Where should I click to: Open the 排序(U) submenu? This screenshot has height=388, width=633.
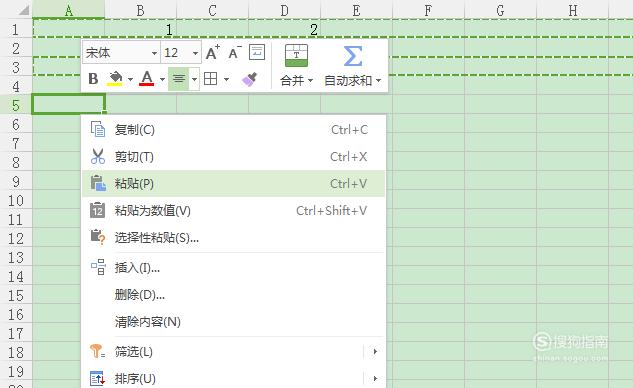[x=233, y=379]
